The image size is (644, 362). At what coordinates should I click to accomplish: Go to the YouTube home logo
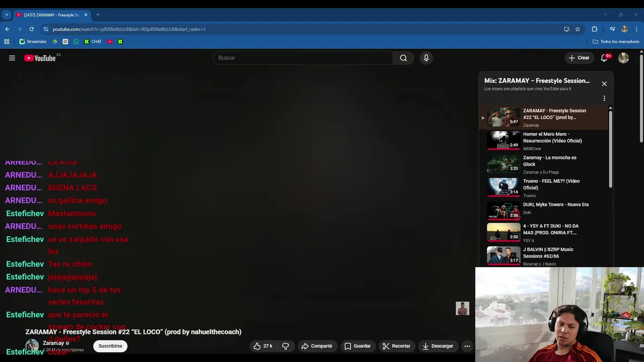click(40, 58)
